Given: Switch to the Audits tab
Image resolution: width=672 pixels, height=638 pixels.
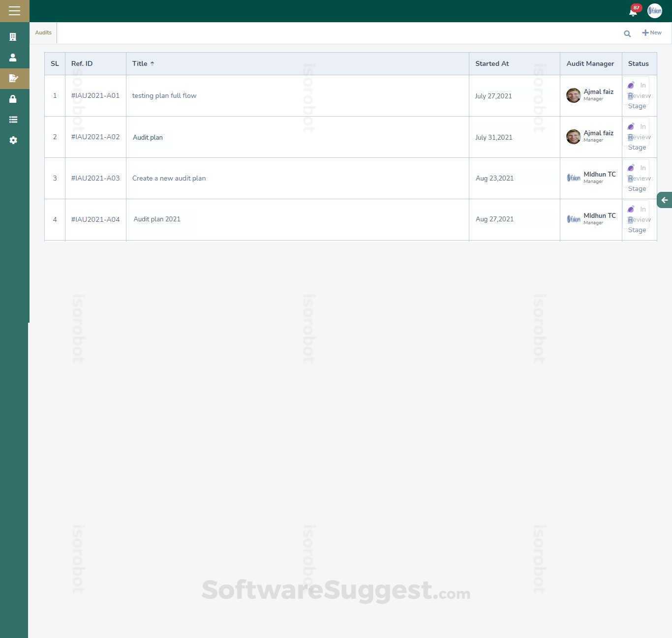Looking at the screenshot, I should point(43,32).
